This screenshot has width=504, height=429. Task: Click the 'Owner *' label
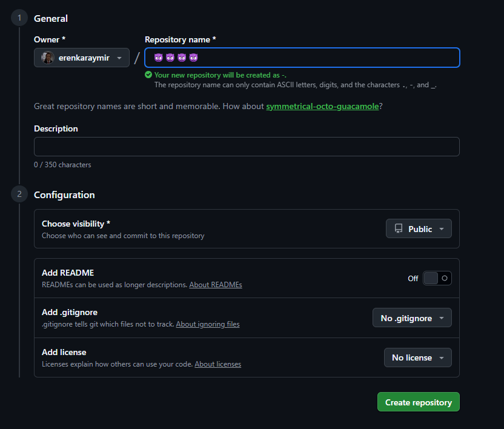pos(50,39)
